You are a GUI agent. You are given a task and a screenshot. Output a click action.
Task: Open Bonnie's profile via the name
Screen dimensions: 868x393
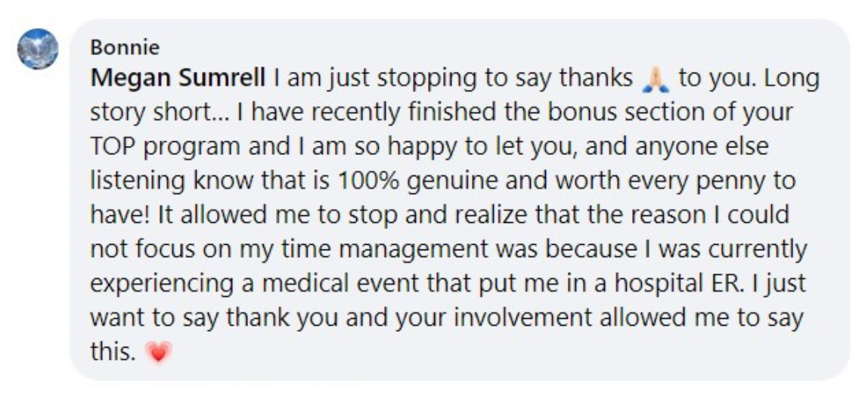pos(125,48)
